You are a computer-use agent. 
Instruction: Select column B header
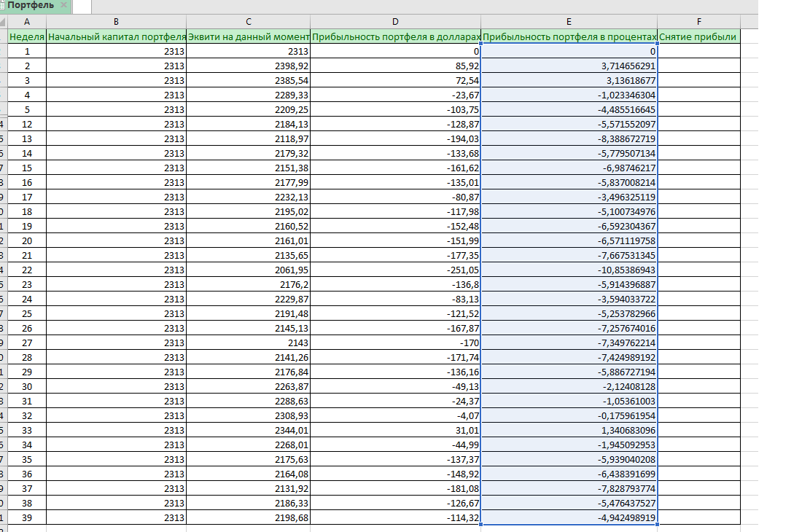116,22
